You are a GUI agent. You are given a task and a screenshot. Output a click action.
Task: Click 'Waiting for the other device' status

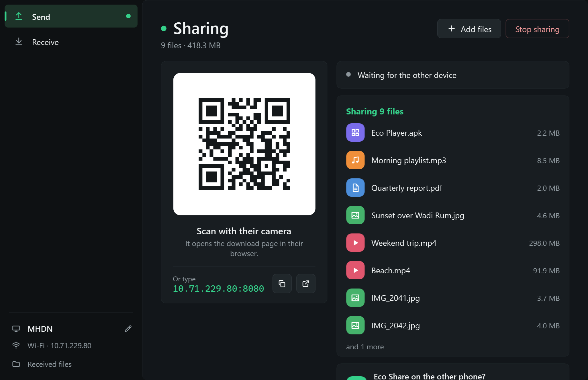coord(407,75)
